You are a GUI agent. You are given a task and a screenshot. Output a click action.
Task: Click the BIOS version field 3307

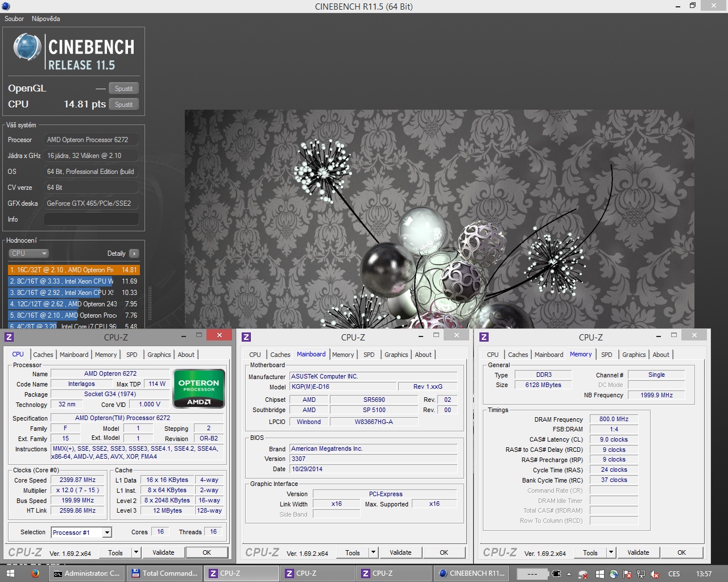click(x=374, y=459)
